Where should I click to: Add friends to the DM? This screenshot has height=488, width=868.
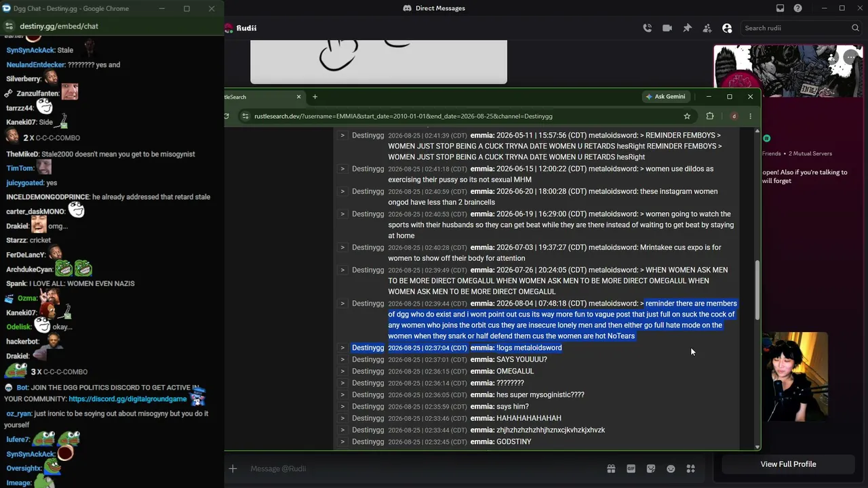(x=707, y=28)
